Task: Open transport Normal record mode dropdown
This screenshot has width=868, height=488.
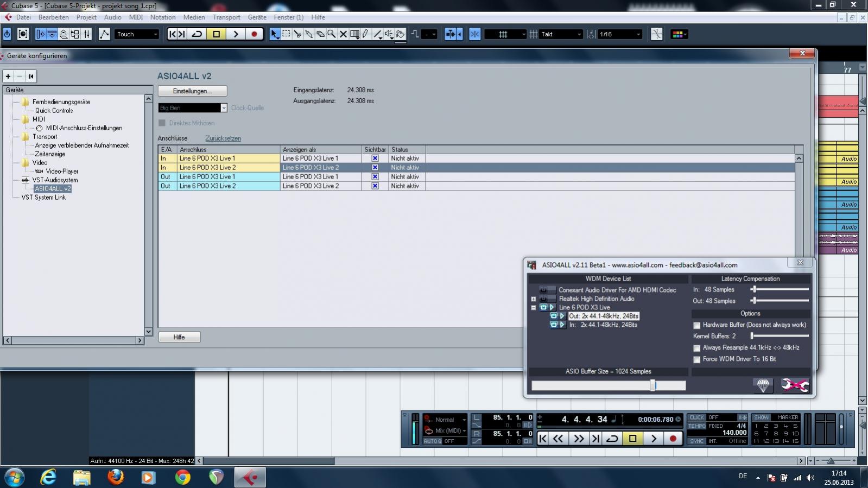Action: tap(446, 420)
